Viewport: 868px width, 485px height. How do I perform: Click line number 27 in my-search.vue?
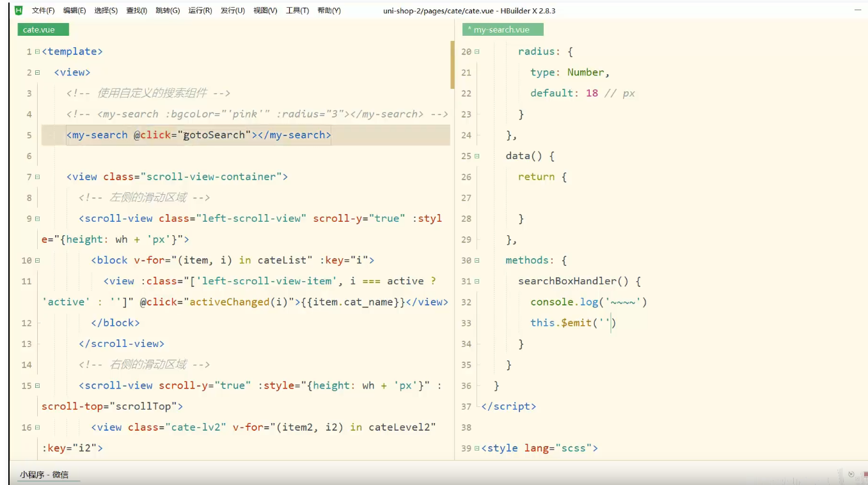click(x=466, y=198)
